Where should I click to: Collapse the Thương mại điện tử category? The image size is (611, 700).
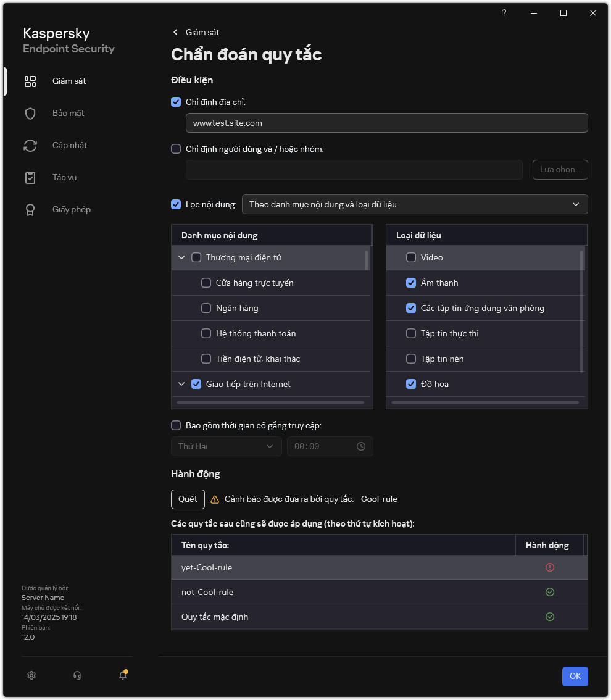[181, 257]
